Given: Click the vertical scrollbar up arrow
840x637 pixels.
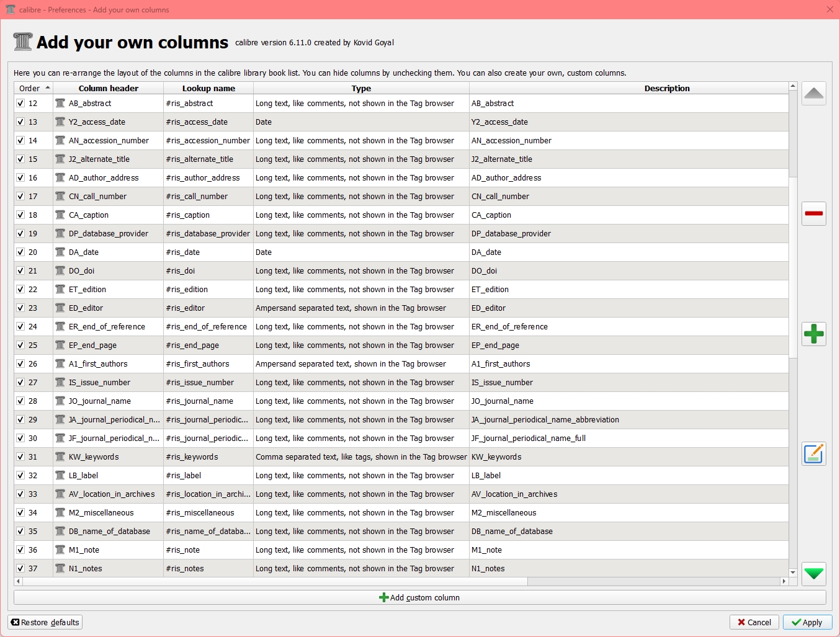Looking at the screenshot, I should (x=793, y=86).
